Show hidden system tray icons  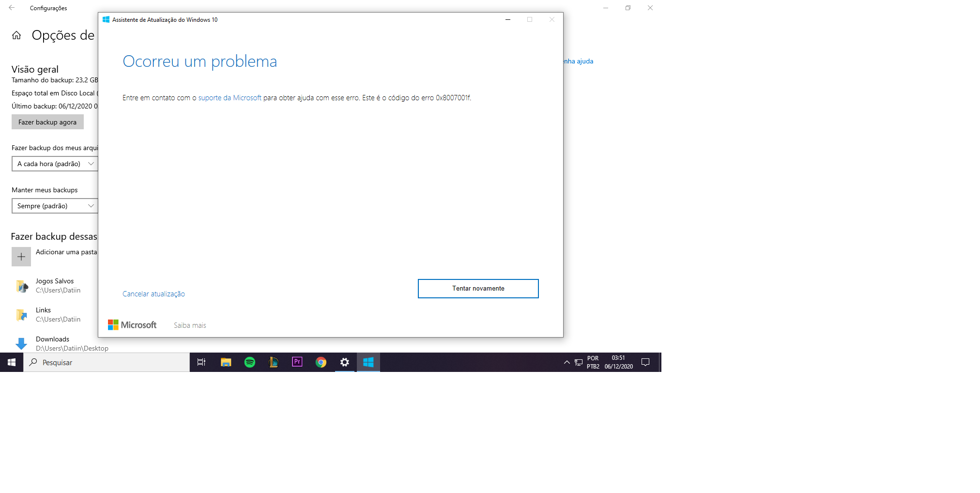[x=567, y=362]
